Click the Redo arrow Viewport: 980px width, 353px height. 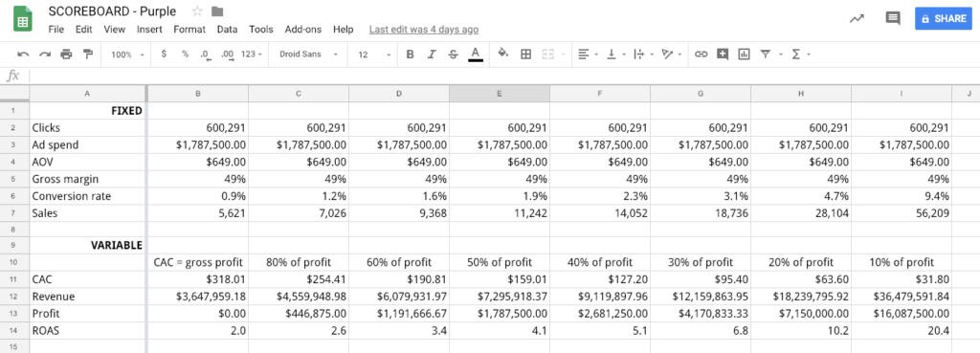(44, 55)
